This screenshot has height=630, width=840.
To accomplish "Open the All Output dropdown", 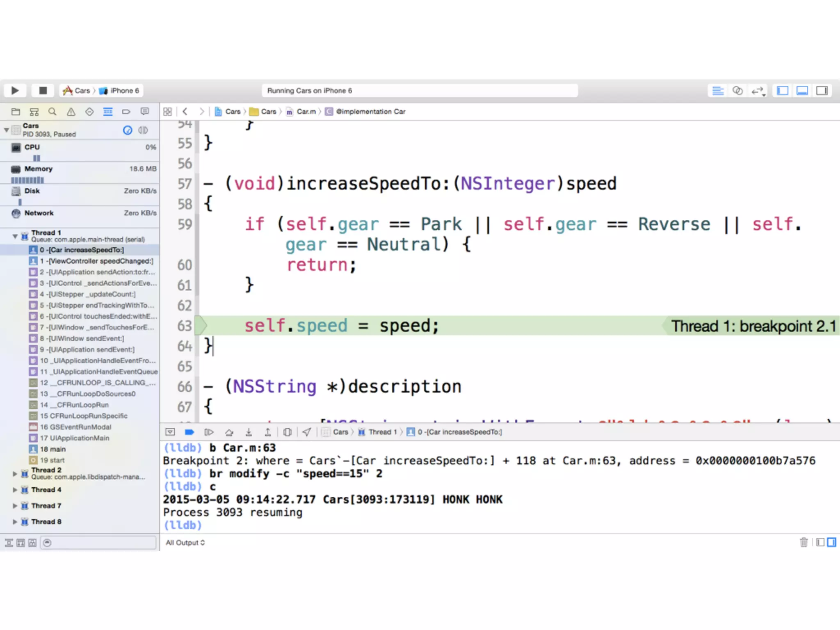I will [185, 543].
